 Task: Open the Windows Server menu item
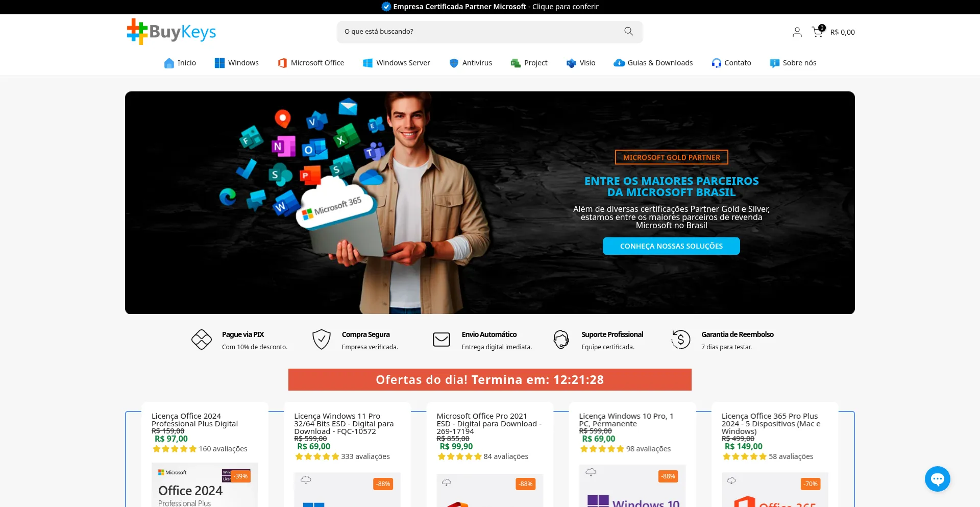pyautogui.click(x=397, y=63)
